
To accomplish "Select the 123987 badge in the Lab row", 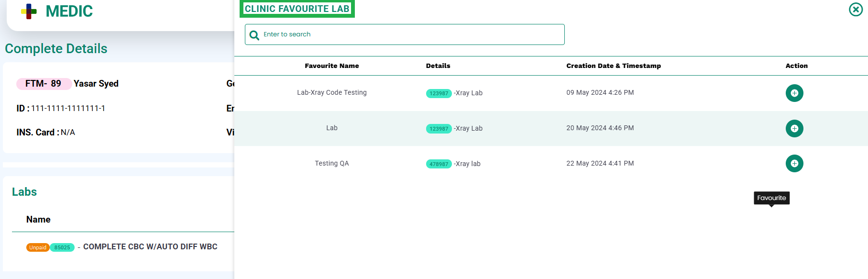I will pos(439,129).
